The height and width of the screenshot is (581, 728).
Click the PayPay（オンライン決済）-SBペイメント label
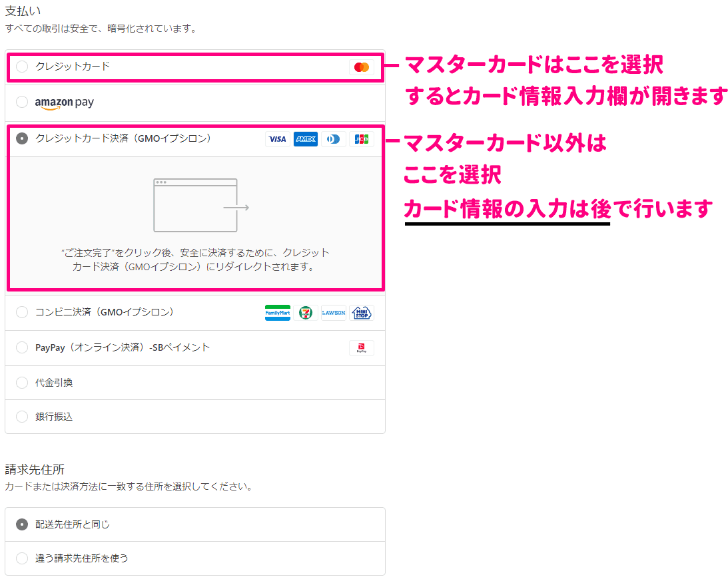pos(123,347)
